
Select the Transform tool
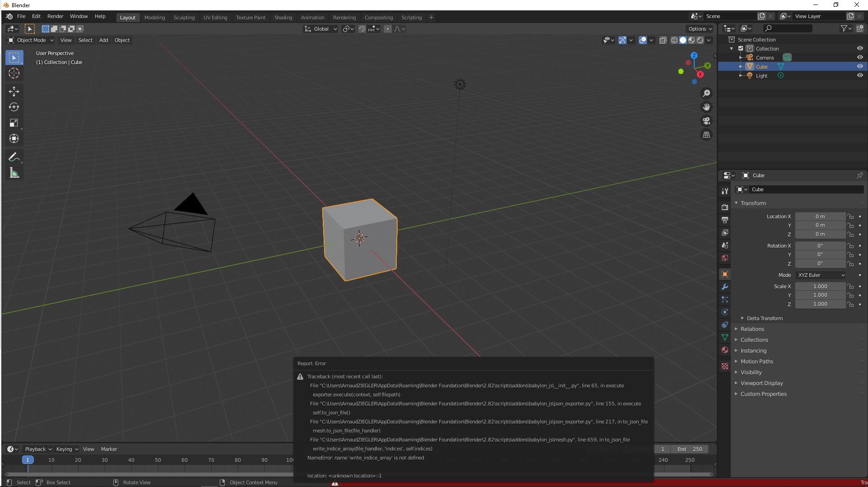click(x=14, y=138)
